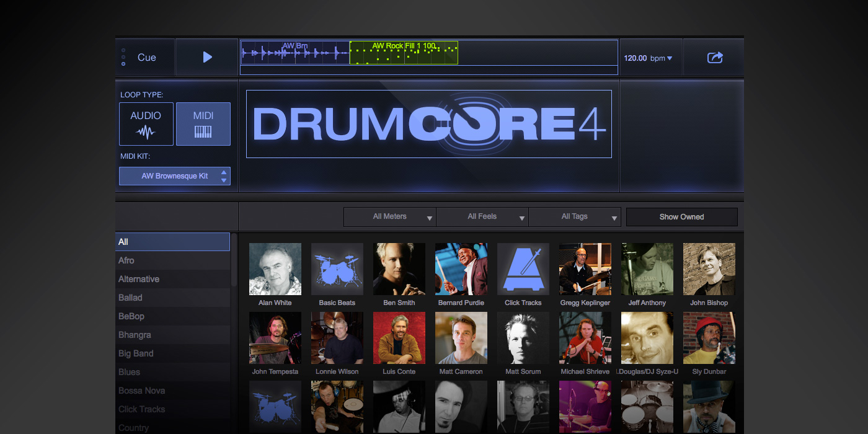Expand the All Meters filter
Viewport: 868px width, 434px height.
[390, 217]
